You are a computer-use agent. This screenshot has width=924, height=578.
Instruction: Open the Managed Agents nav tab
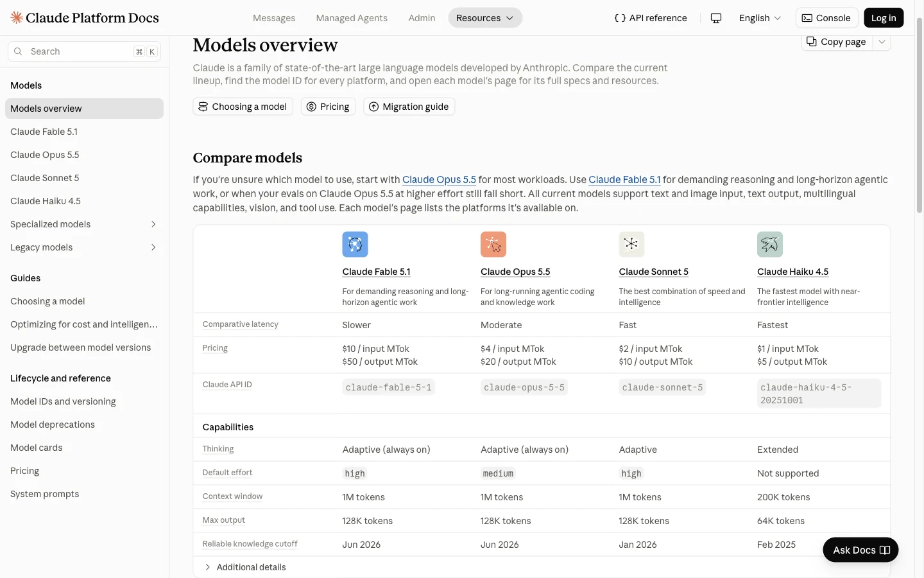tap(352, 18)
